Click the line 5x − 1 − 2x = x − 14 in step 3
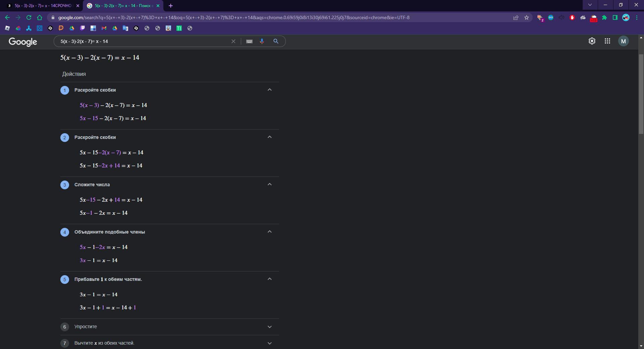Image resolution: width=644 pixels, height=349 pixels. (104, 213)
